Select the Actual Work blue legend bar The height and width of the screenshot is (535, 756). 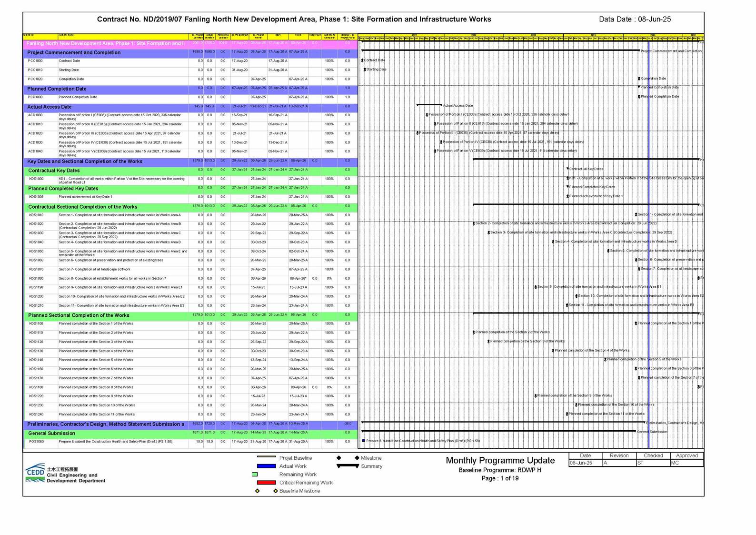266,466
